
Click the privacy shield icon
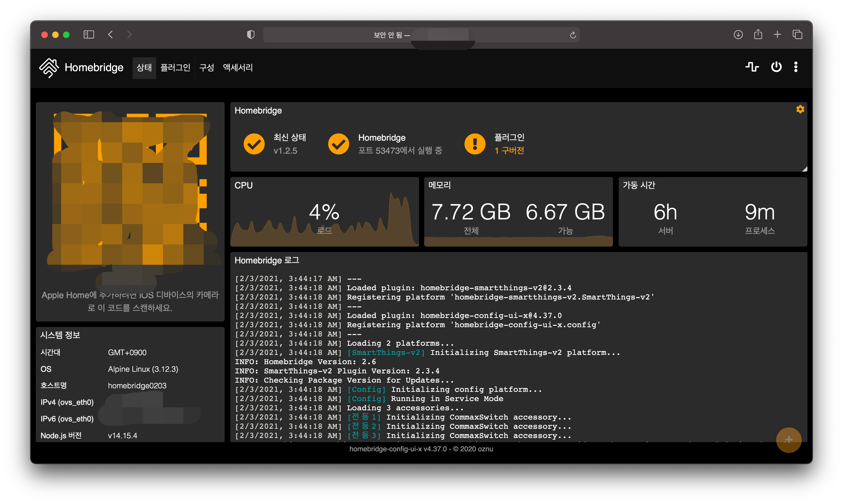coord(251,35)
